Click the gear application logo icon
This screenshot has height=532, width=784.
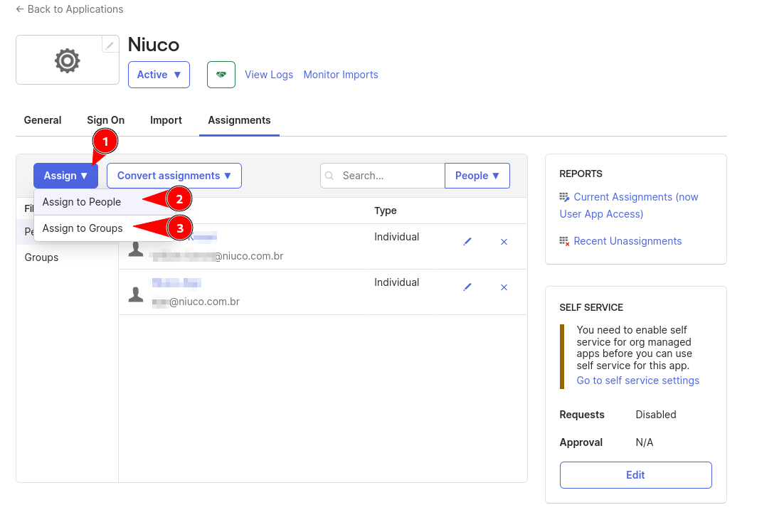[x=67, y=60]
